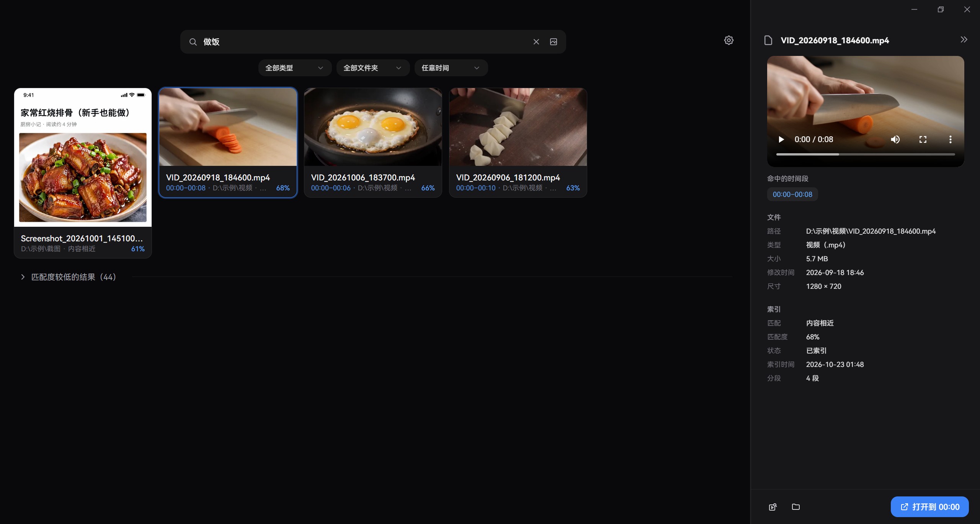Click the size value 5.7 MB
Image resolution: width=980 pixels, height=524 pixels.
817,259
